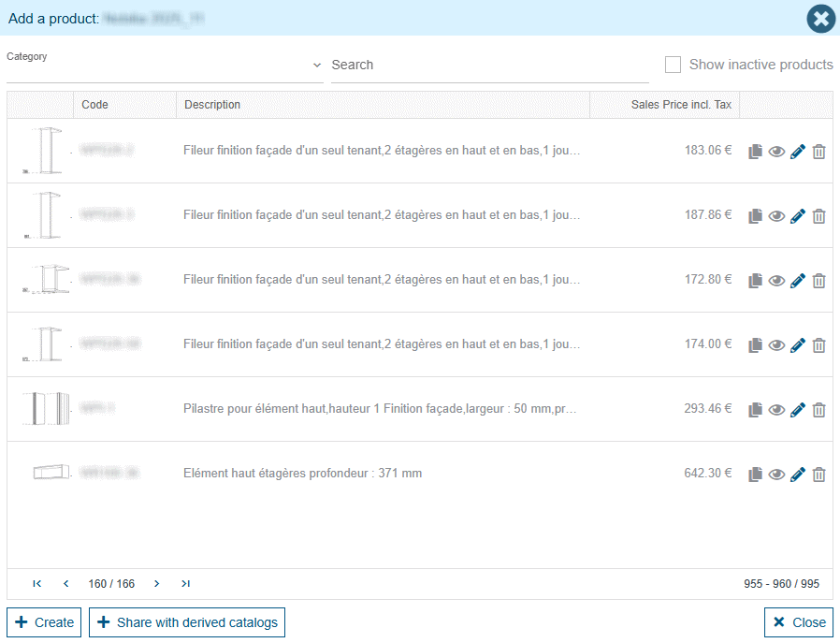The height and width of the screenshot is (643, 840).
Task: Delete the 183.06 € product row
Action: (818, 152)
